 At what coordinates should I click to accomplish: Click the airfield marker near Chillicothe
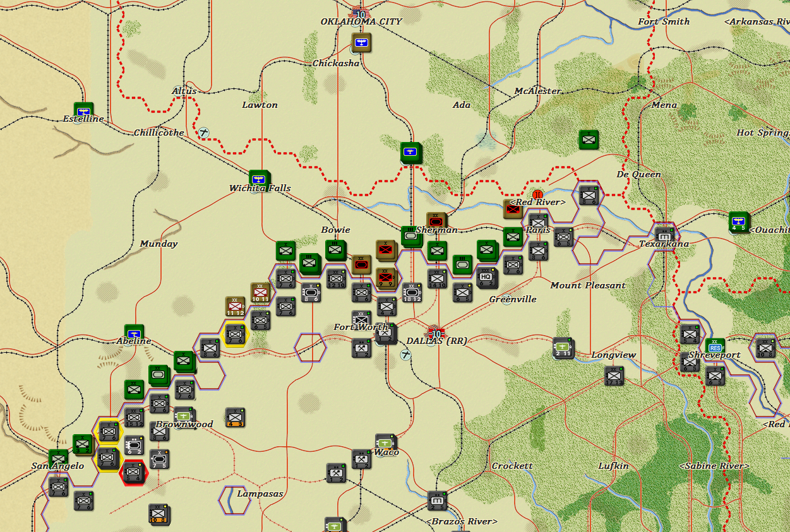203,133
